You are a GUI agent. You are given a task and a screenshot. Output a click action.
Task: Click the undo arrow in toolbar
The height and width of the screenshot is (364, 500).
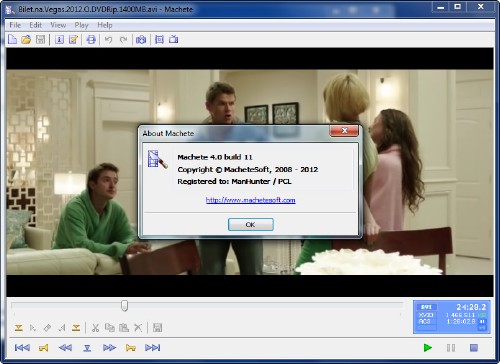tap(108, 40)
